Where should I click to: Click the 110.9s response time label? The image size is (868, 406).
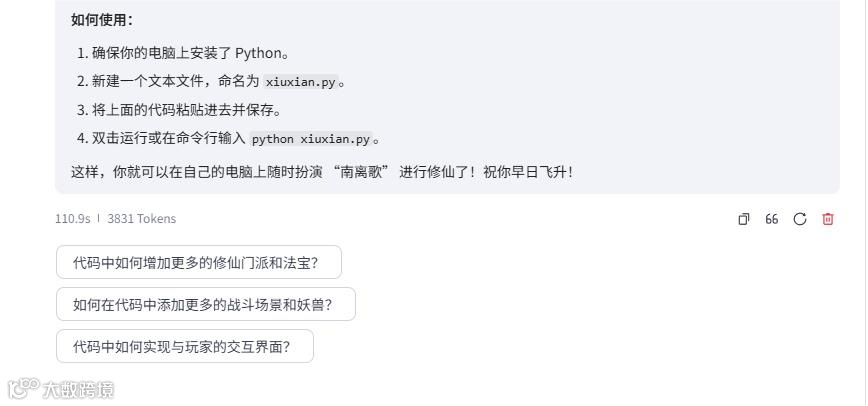pos(72,219)
